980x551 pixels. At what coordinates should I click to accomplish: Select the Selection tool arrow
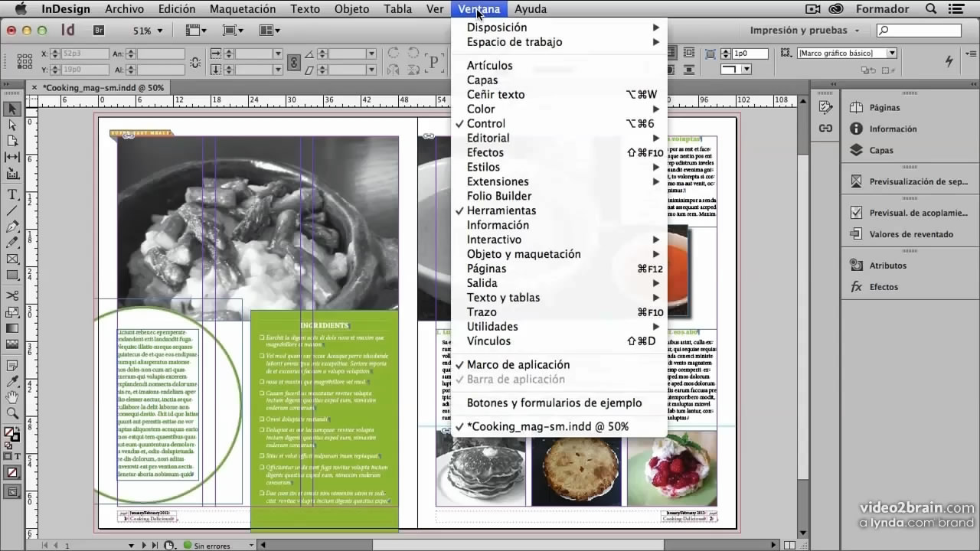(x=12, y=109)
